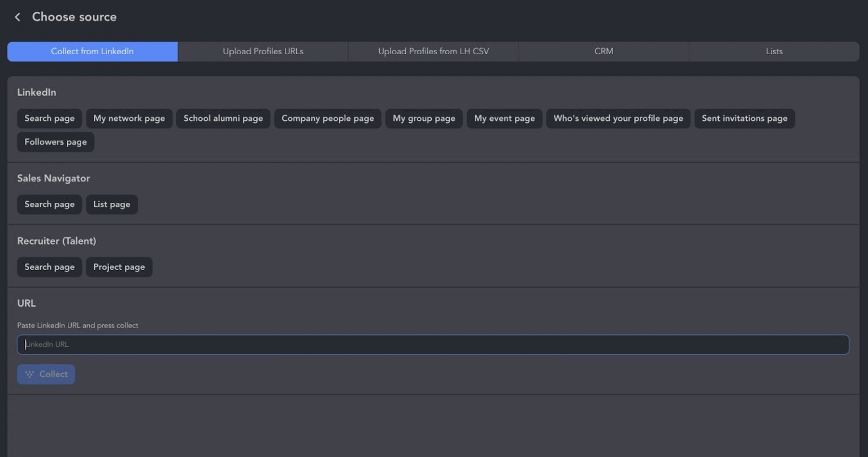Select Sent invitations page source
Screen dimensions: 868x457
[x=744, y=119]
